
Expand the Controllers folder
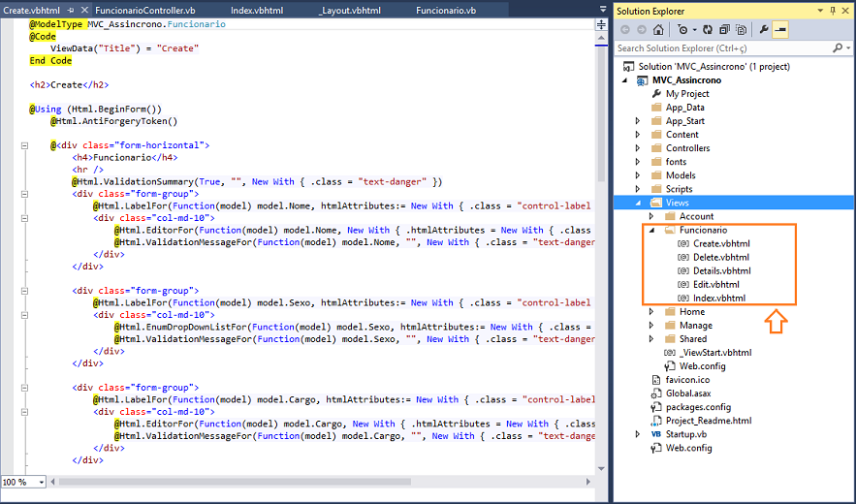638,148
